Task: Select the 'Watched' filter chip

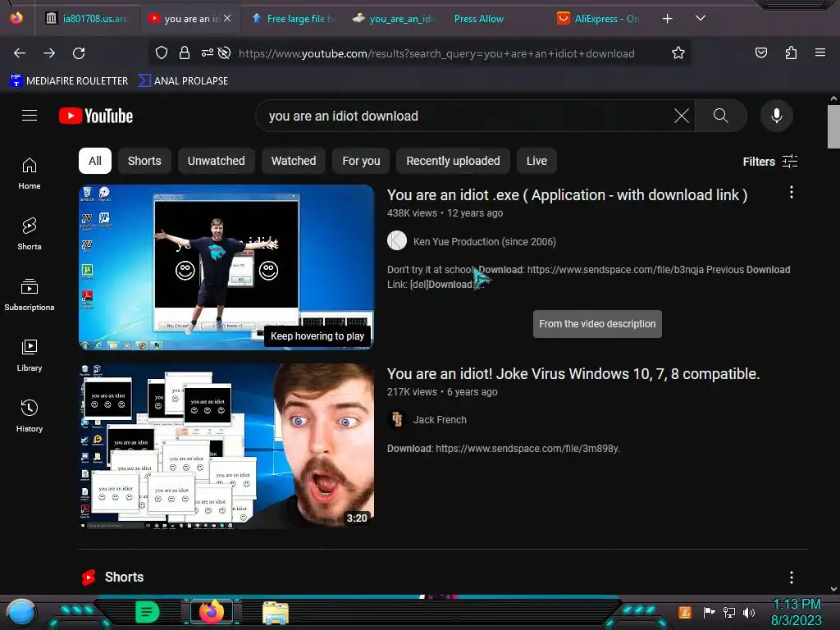Action: point(294,161)
